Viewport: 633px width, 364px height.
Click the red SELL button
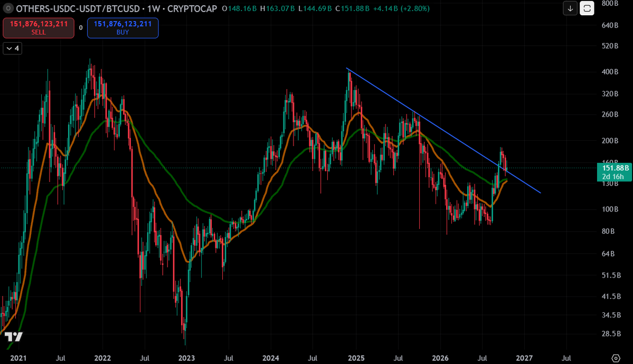39,28
